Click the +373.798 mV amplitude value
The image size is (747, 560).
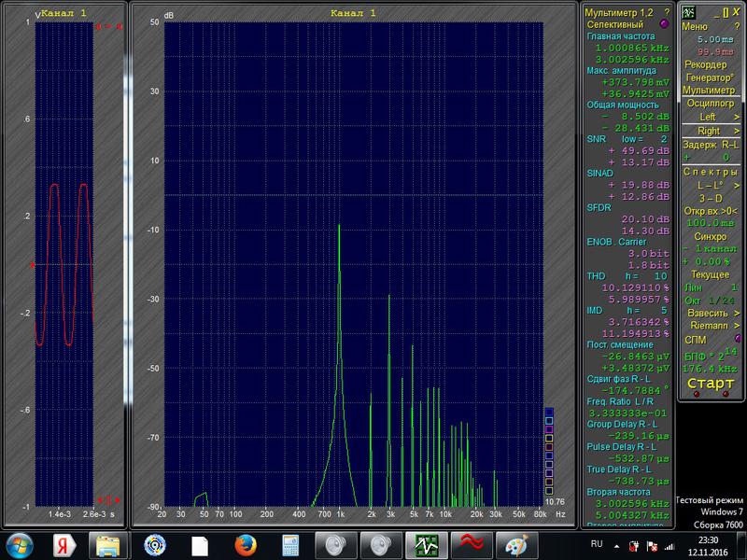635,82
